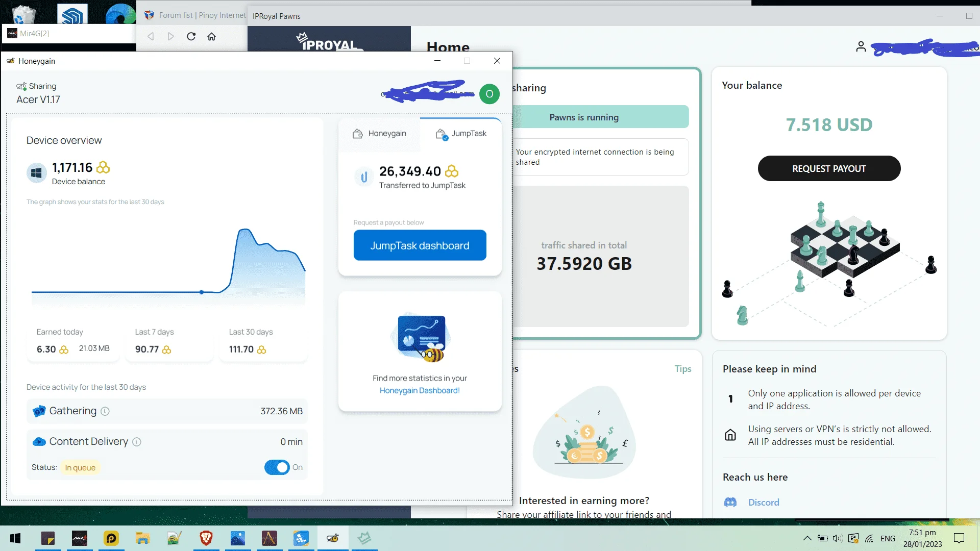The width and height of the screenshot is (980, 551).
Task: Click Request Payout in IPRoyal Pawns
Action: [829, 169]
